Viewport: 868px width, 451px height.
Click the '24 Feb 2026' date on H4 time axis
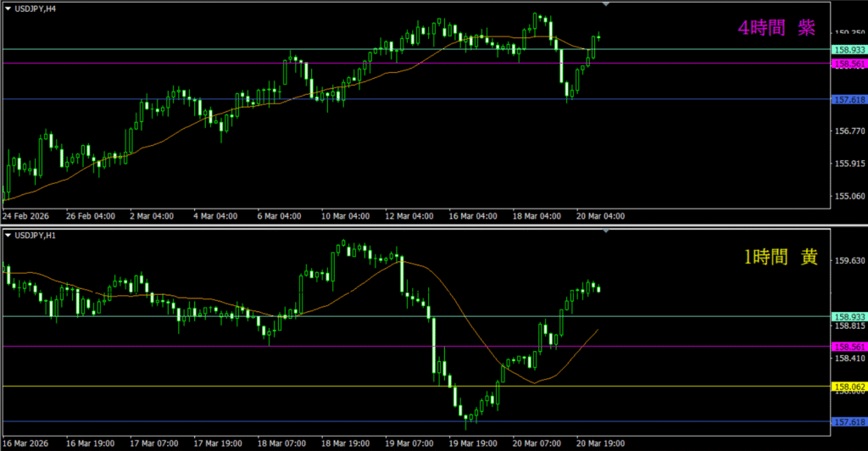pos(28,216)
